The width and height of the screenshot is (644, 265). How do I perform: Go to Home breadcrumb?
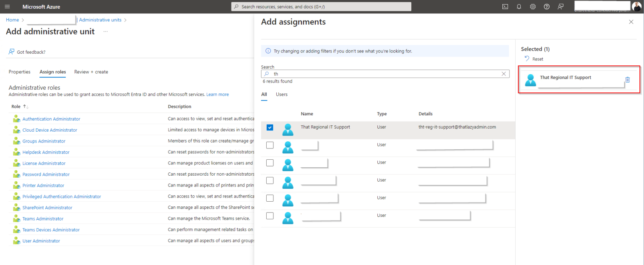point(12,20)
